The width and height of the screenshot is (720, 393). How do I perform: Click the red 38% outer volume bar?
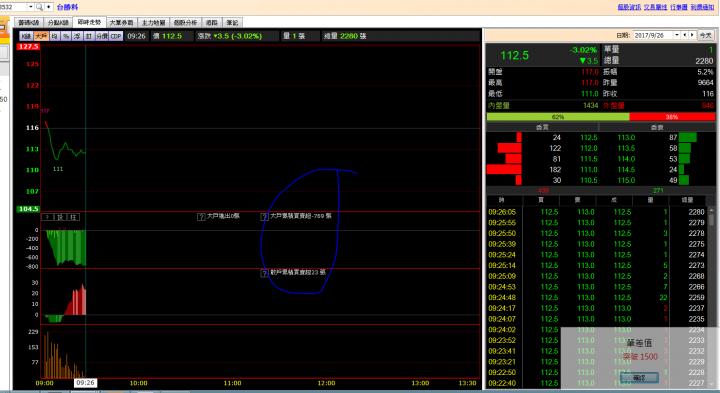672,117
